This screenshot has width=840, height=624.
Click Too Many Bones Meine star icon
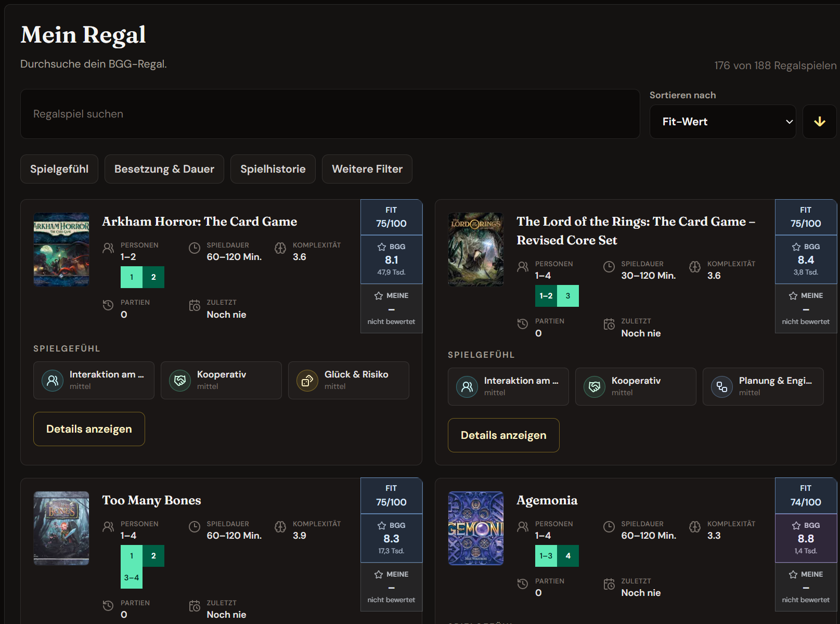tap(379, 575)
